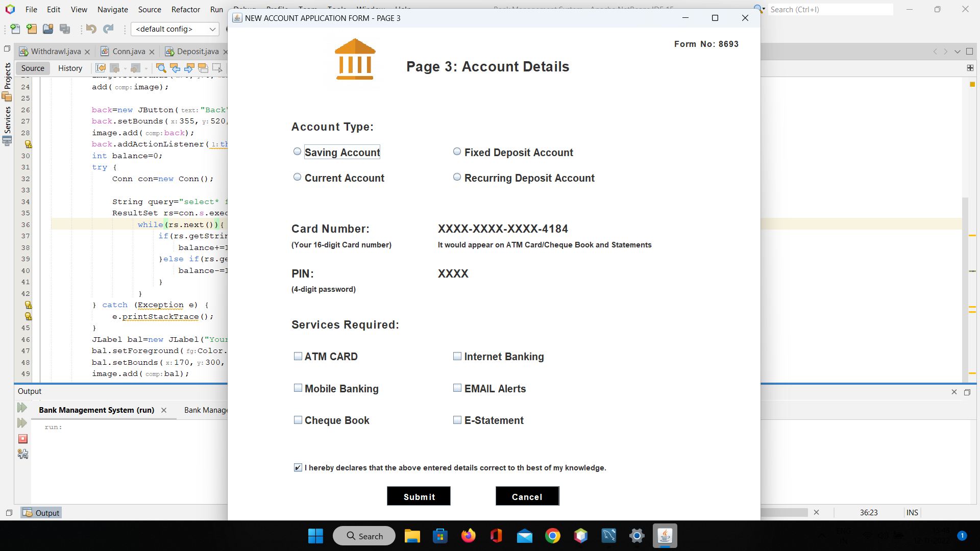Open the New Project icon

point(31,29)
